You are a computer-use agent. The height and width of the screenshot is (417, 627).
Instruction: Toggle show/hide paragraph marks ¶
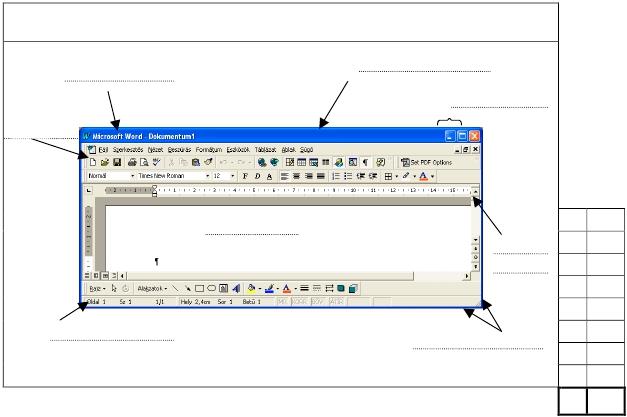[365, 162]
